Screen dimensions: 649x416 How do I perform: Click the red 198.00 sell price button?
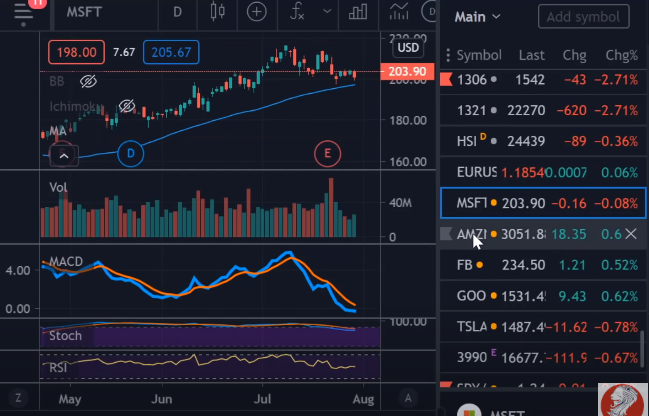pos(76,52)
